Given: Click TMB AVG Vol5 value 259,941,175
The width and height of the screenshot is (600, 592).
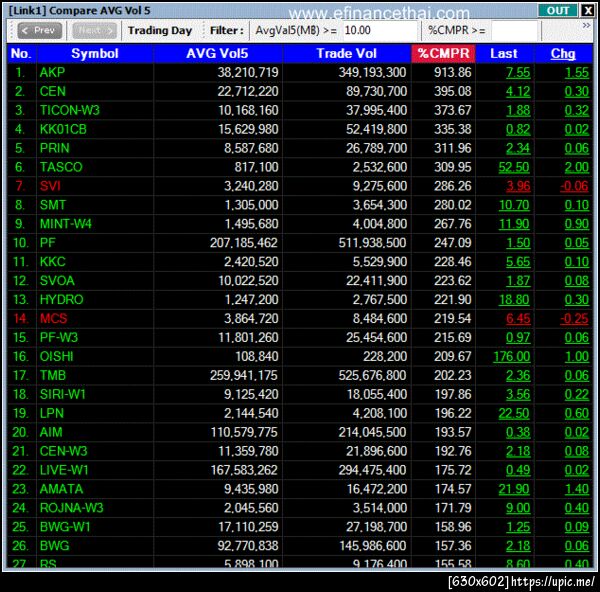Looking at the screenshot, I should pos(244,375).
